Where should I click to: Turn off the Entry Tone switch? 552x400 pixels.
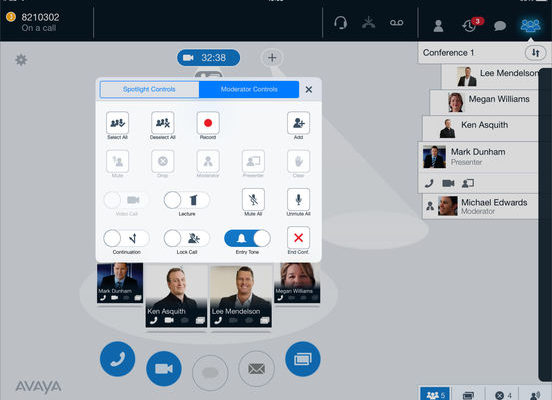(x=247, y=238)
